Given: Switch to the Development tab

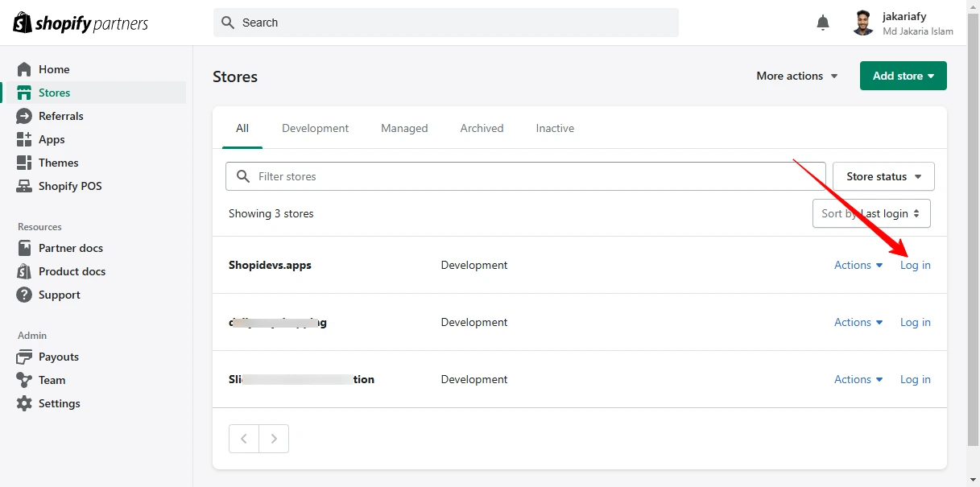Looking at the screenshot, I should click(x=316, y=128).
